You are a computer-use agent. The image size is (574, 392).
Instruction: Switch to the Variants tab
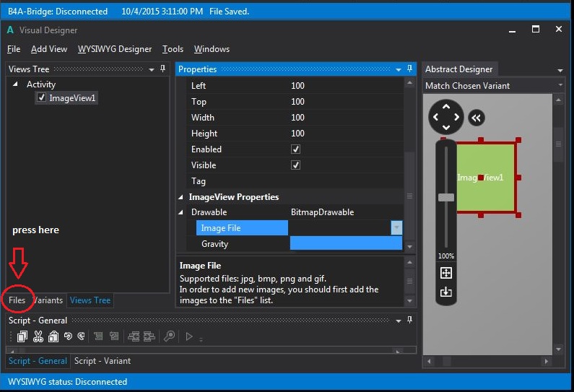[48, 300]
